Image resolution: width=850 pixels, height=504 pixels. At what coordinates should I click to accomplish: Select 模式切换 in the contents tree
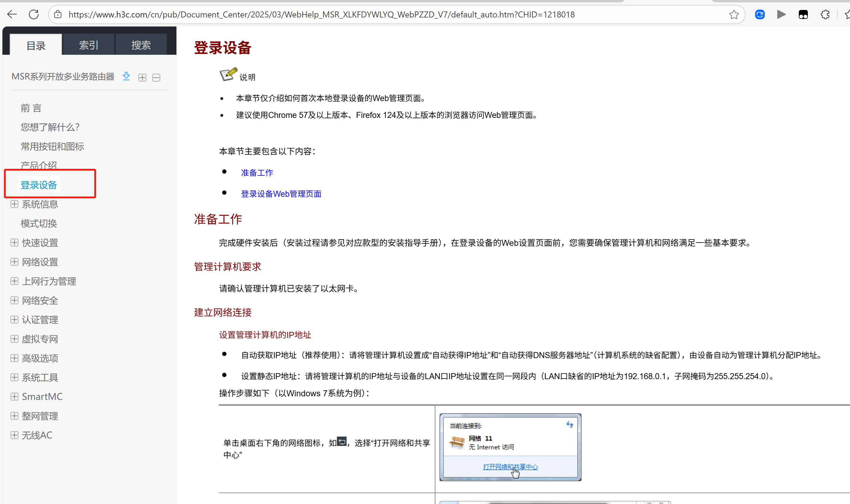(x=39, y=224)
